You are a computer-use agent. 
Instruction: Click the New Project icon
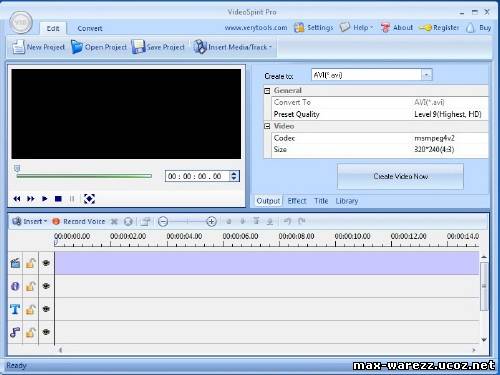pos(18,47)
